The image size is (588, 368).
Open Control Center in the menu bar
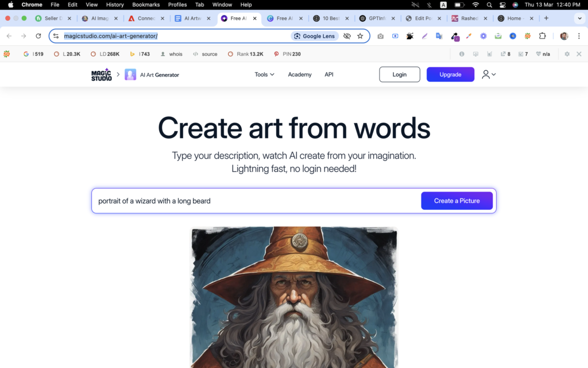click(x=502, y=5)
